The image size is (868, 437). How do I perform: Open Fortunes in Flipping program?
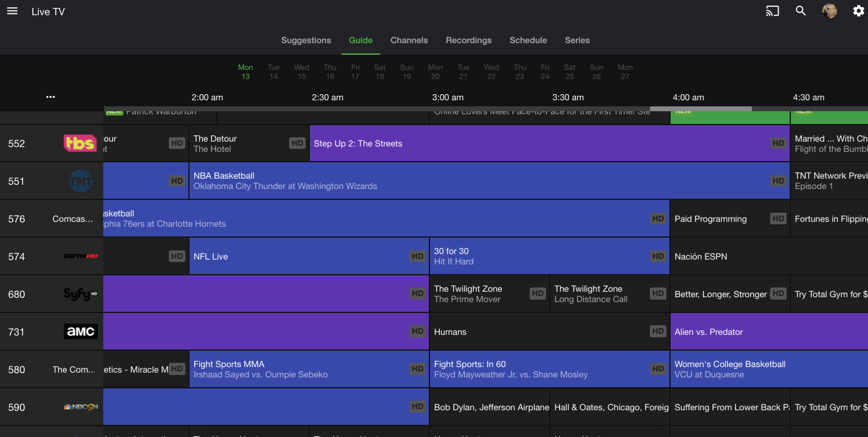click(829, 219)
